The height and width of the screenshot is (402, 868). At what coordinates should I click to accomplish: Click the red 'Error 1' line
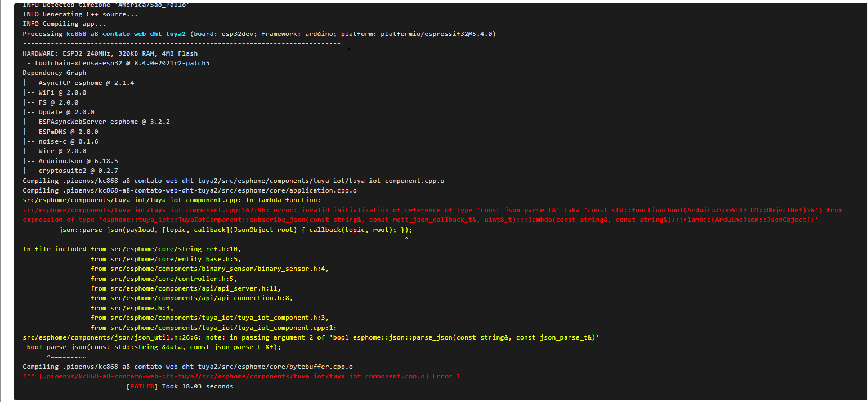(241, 376)
